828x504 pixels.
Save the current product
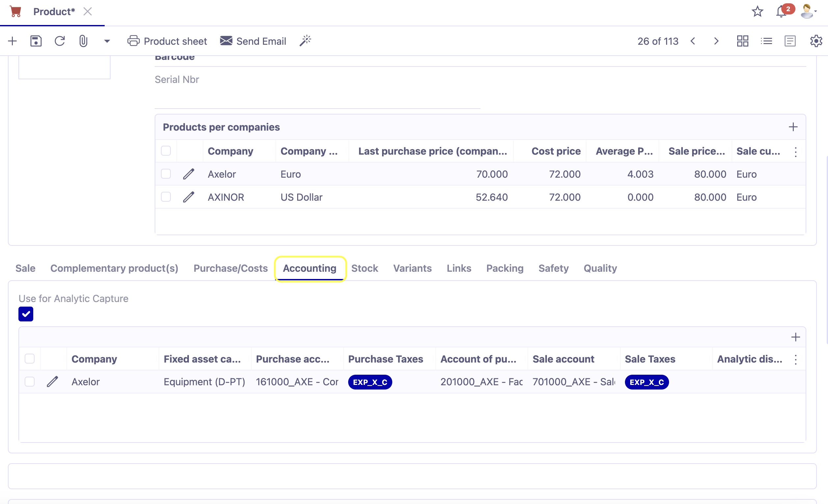tap(36, 41)
